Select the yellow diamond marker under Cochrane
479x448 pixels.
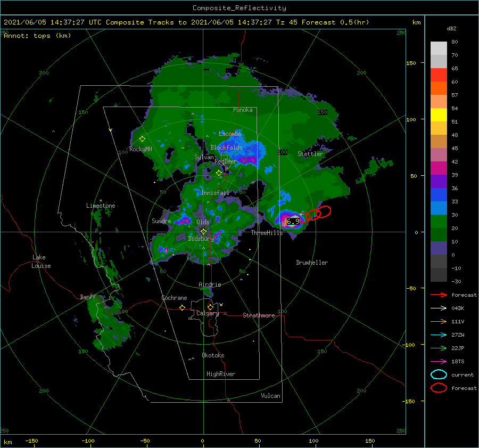click(x=182, y=307)
